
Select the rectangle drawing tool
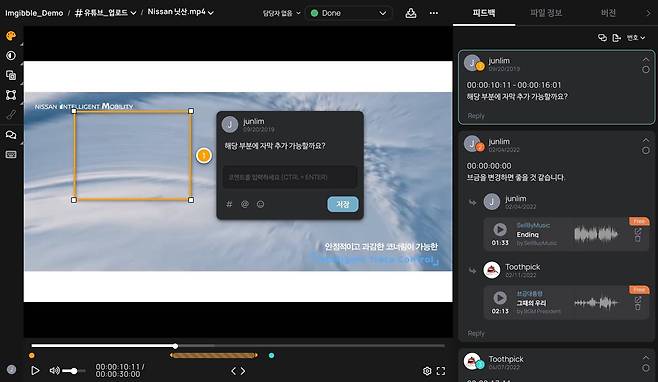tap(11, 95)
